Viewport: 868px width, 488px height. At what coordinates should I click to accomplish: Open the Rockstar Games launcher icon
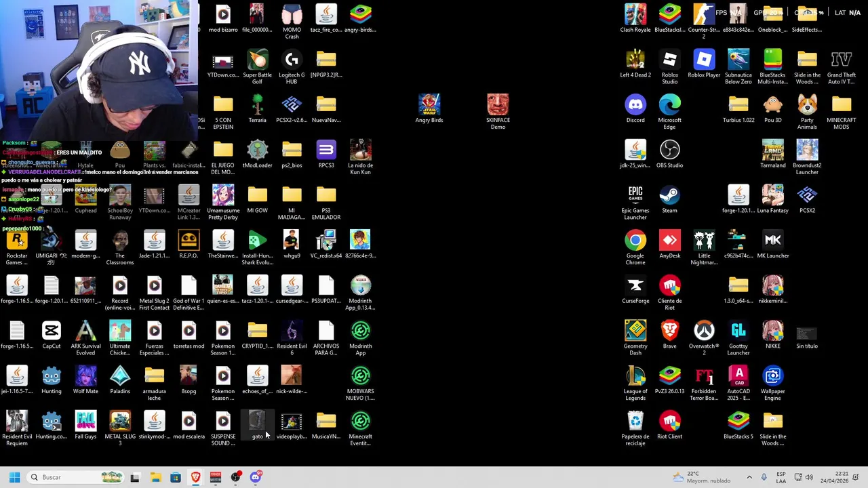pyautogui.click(x=17, y=247)
